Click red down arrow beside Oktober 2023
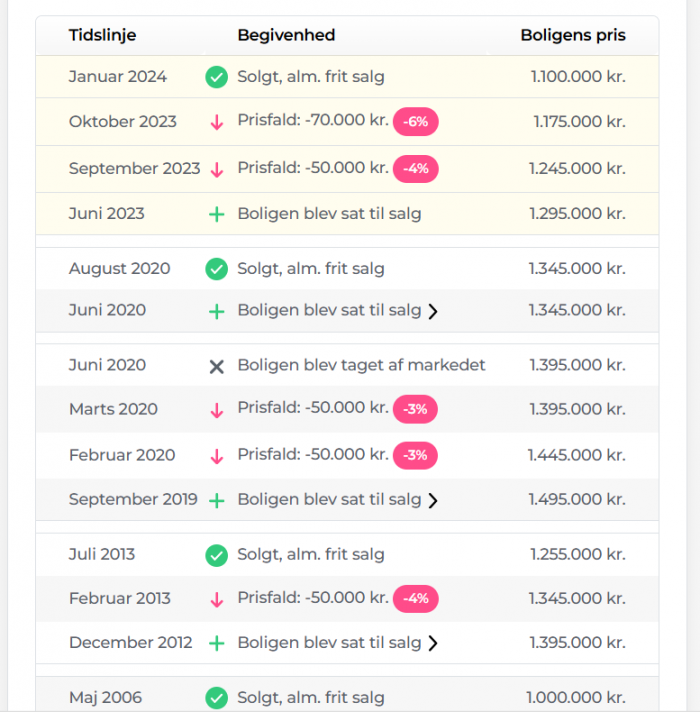 [217, 123]
